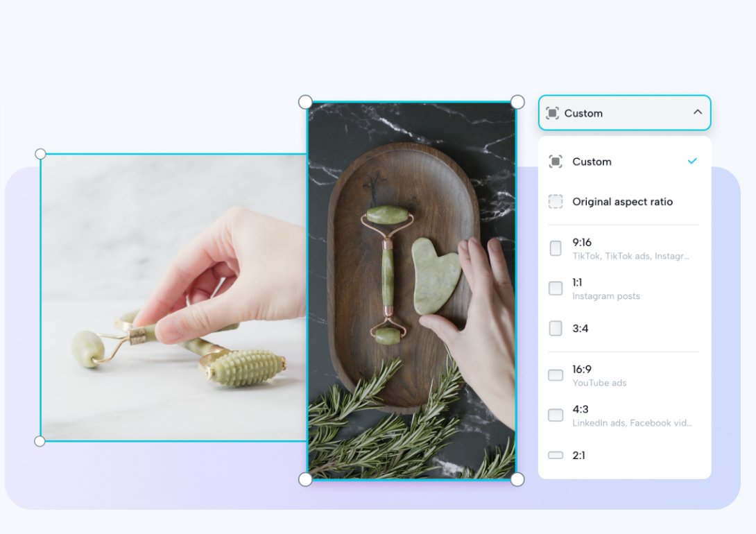Choose Original aspect ratio option
Viewport: 756px width, 534px height.
[624, 201]
